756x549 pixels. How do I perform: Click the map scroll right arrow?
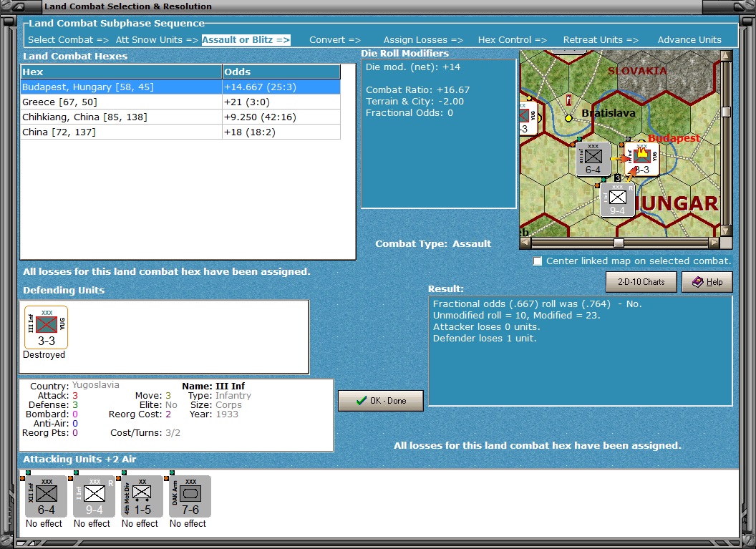(x=714, y=243)
